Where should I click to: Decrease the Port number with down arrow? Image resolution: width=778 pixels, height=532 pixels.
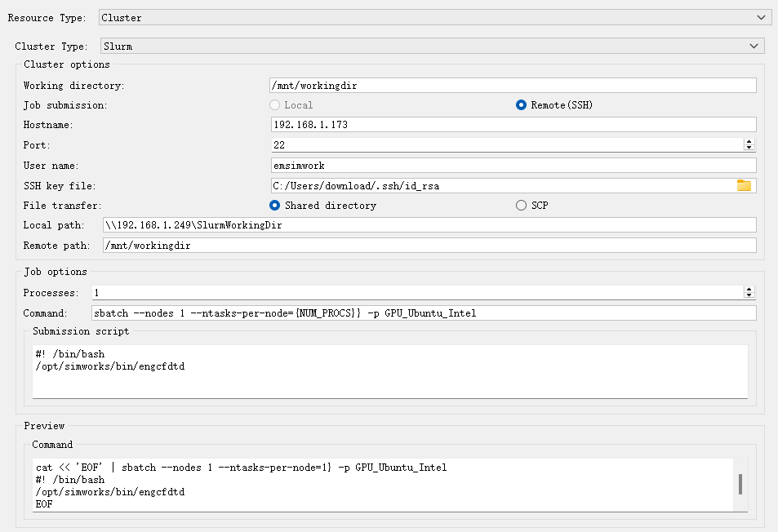tap(749, 148)
